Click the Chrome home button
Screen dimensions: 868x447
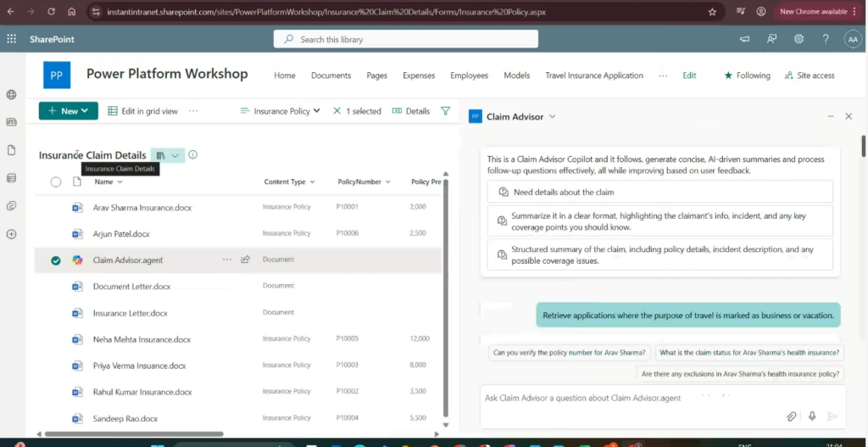[x=71, y=12]
